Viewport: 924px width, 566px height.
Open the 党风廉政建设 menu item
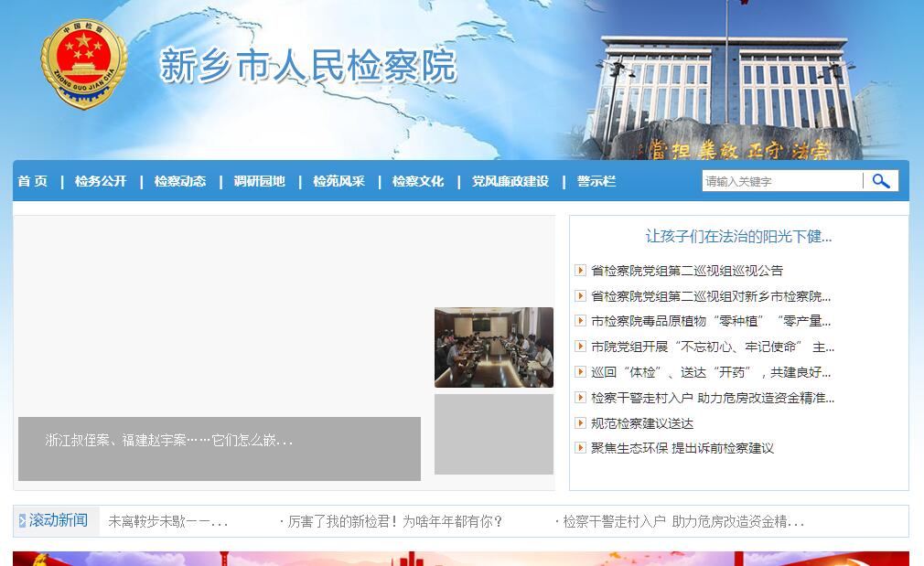click(x=510, y=181)
